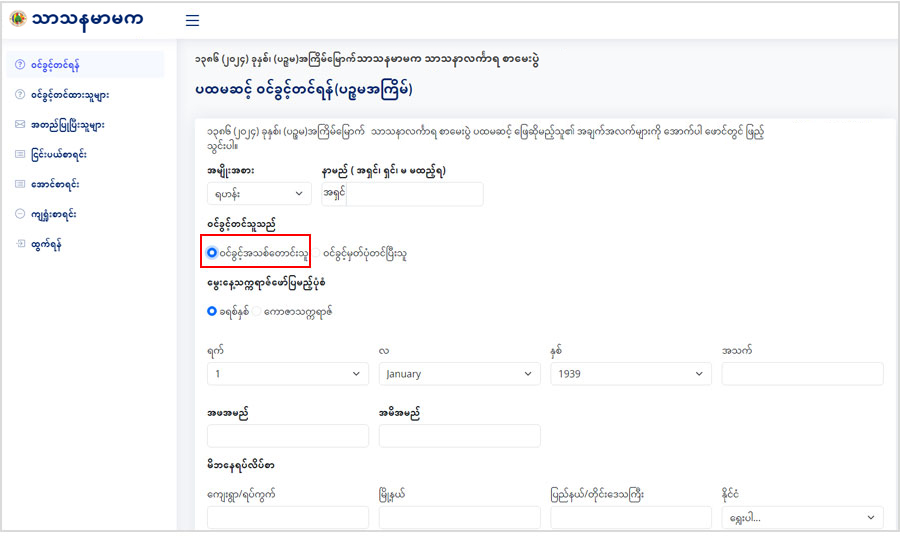Click the list icon beside ငြင်းပယ်စာရင်း
Viewport: 900px width, 537px height.
(x=20, y=155)
